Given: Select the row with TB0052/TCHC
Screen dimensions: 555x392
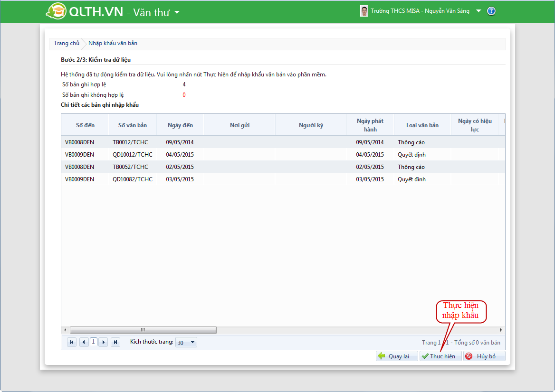Looking at the screenshot, I should point(283,167).
